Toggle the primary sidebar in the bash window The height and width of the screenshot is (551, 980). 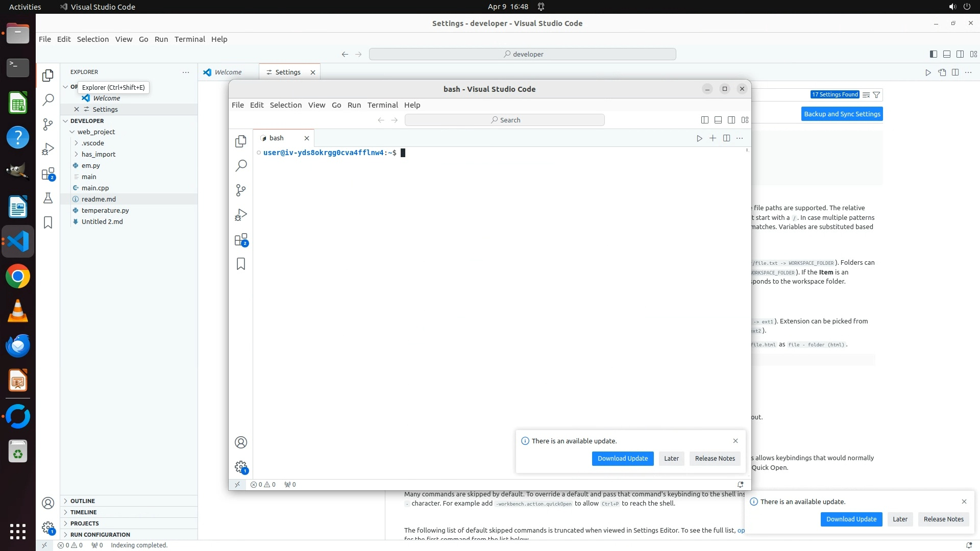[704, 120]
